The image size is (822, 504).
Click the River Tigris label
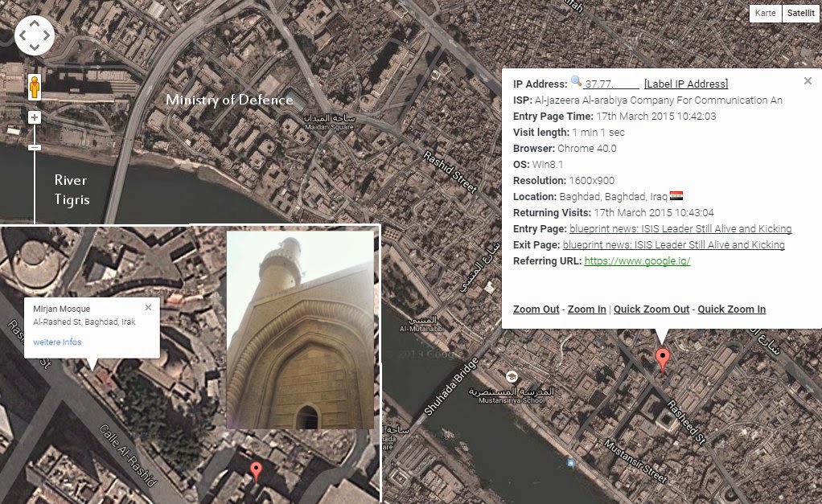tap(72, 190)
